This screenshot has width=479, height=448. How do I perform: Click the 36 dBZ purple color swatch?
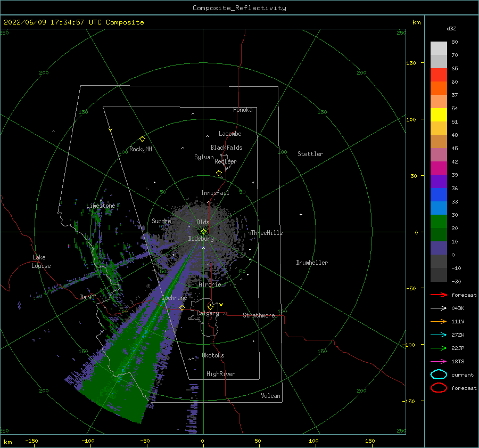click(439, 181)
